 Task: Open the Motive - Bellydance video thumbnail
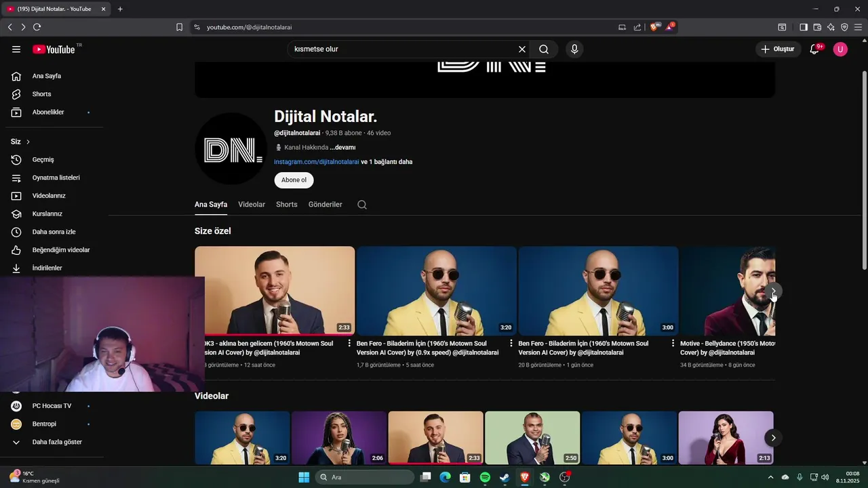coord(727,291)
